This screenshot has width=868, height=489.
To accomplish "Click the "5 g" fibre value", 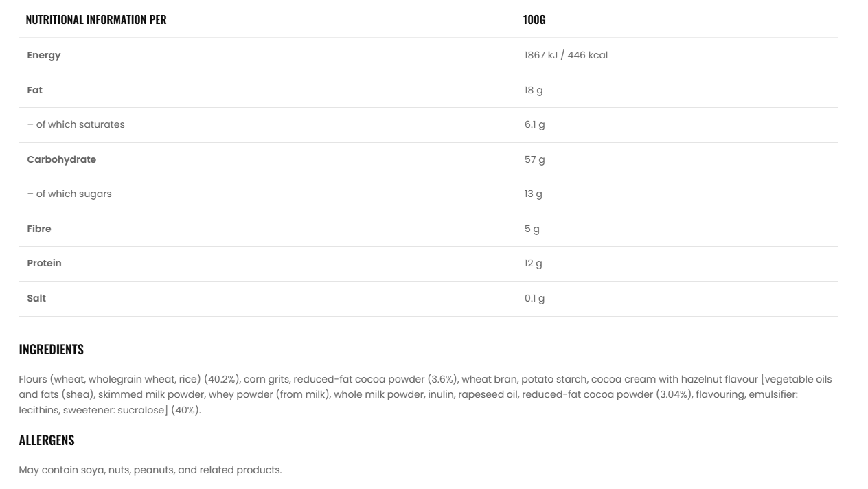I will point(532,229).
